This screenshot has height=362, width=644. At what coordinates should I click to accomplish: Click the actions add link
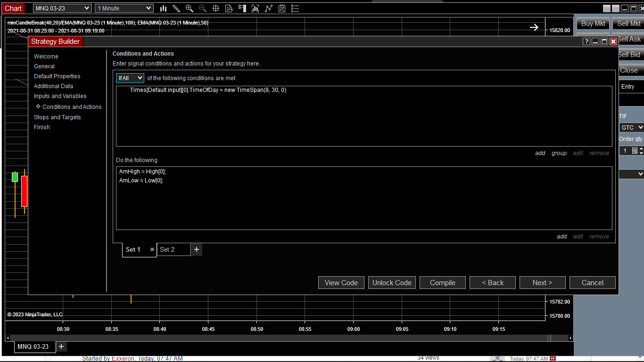tap(562, 237)
